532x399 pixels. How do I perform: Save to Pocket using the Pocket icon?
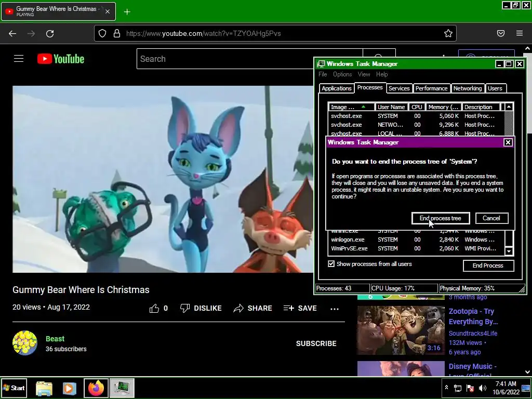click(x=500, y=33)
